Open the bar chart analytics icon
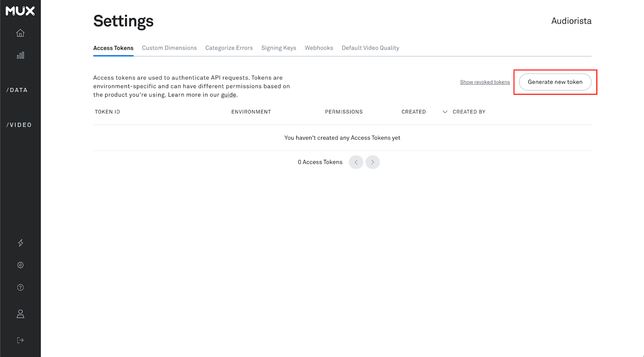This screenshot has width=644, height=357. tap(20, 55)
